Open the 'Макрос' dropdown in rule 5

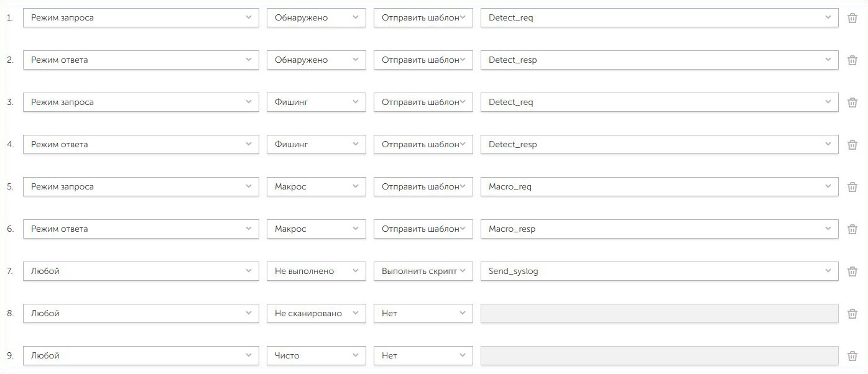[316, 187]
